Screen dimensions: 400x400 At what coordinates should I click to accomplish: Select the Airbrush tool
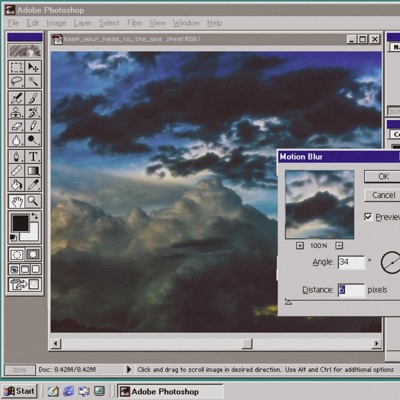click(16, 98)
